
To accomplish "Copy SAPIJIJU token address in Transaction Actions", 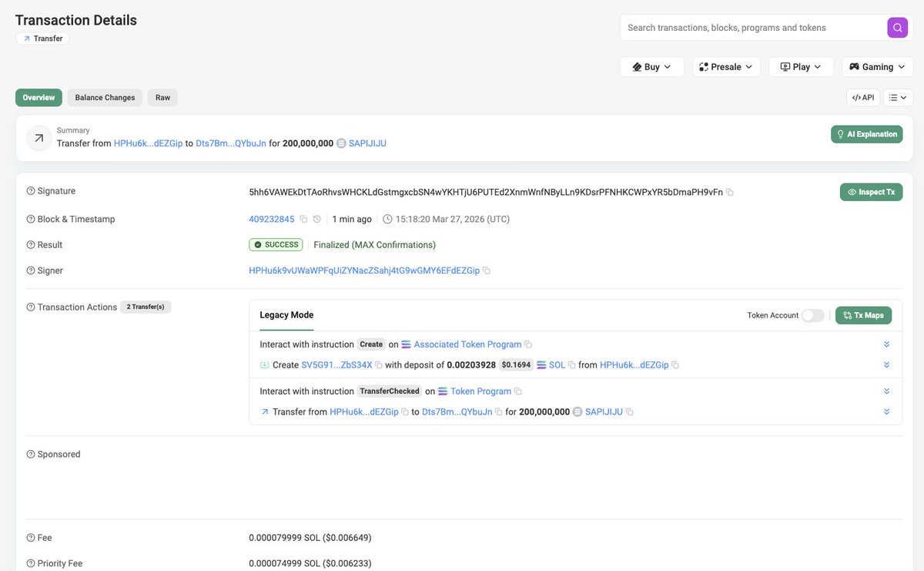I will 630,412.
